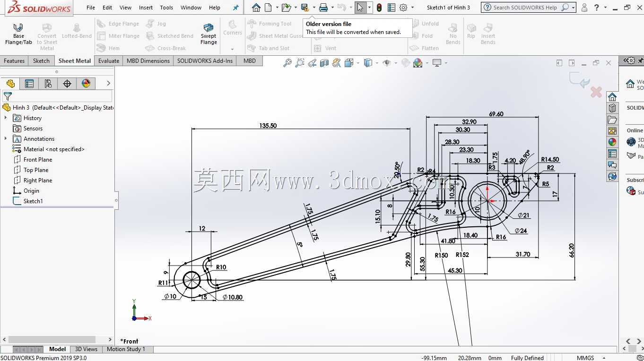The image size is (644, 361).
Task: Activate Zoom to Area tool
Action: [300, 63]
